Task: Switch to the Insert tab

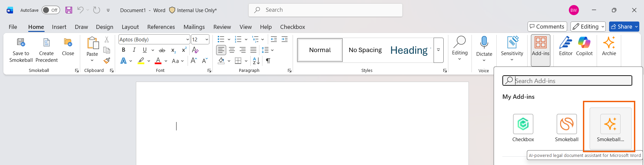Action: pyautogui.click(x=59, y=27)
